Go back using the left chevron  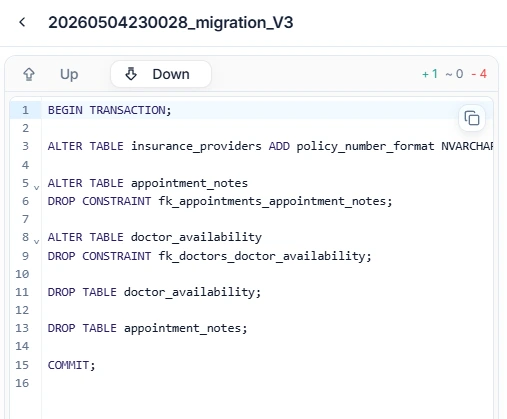click(22, 22)
